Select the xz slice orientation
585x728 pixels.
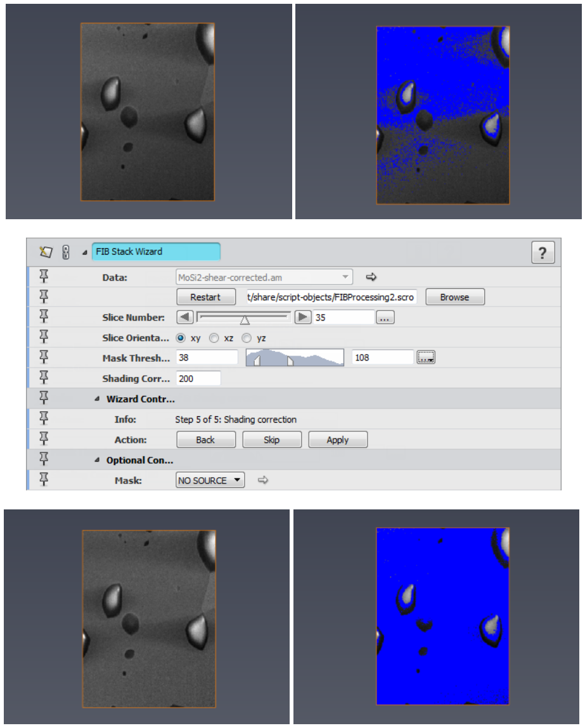(x=214, y=338)
